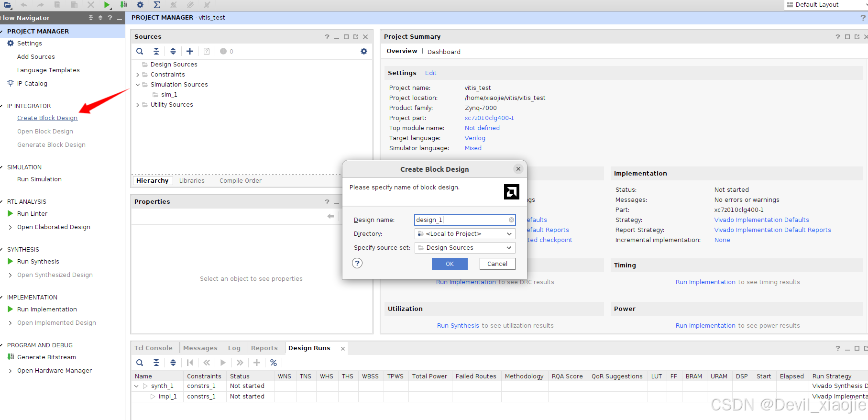Screen dimensions: 868x420
Task: Collapse all in Design Runs toolbar
Action: pos(156,363)
